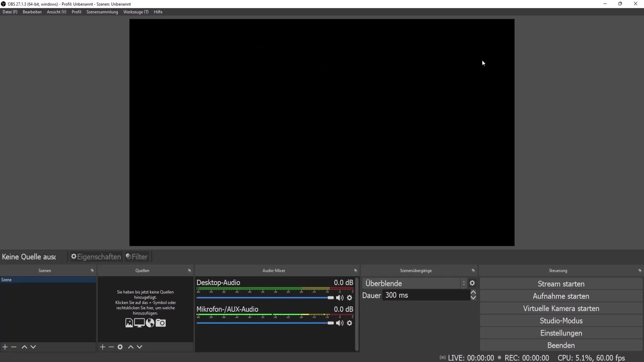The height and width of the screenshot is (362, 644).
Task: Open Desktop-Audio settings gear
Action: pyautogui.click(x=350, y=298)
